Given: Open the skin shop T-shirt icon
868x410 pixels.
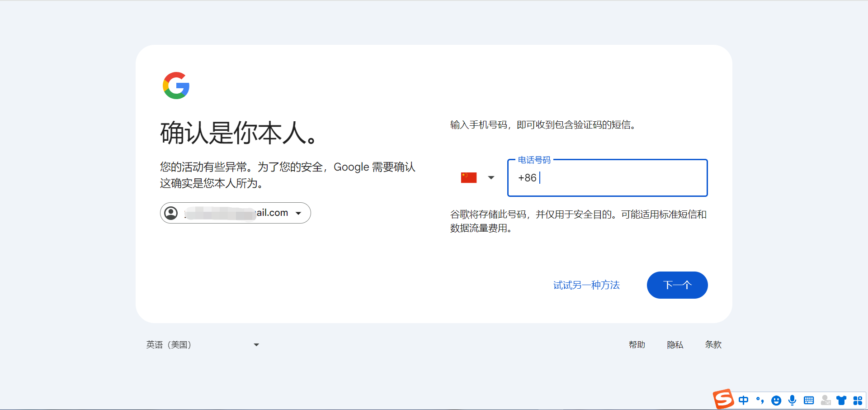Looking at the screenshot, I should (x=841, y=400).
